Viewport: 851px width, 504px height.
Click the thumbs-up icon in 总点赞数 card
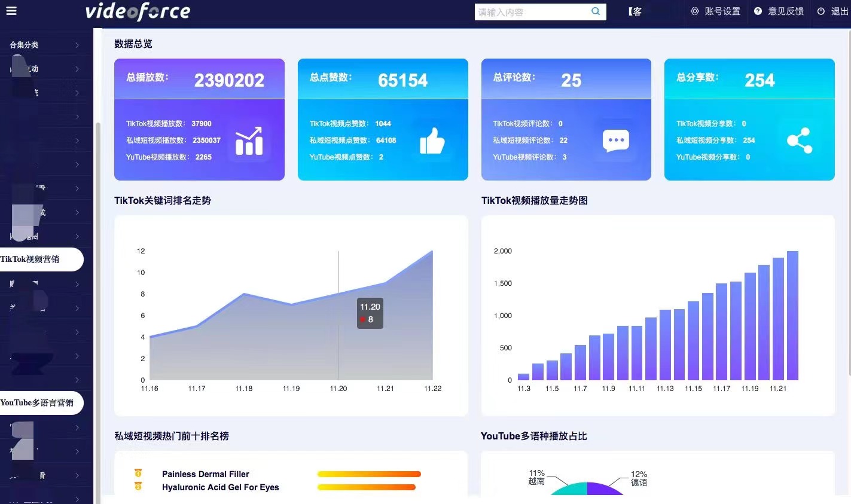pyautogui.click(x=432, y=141)
